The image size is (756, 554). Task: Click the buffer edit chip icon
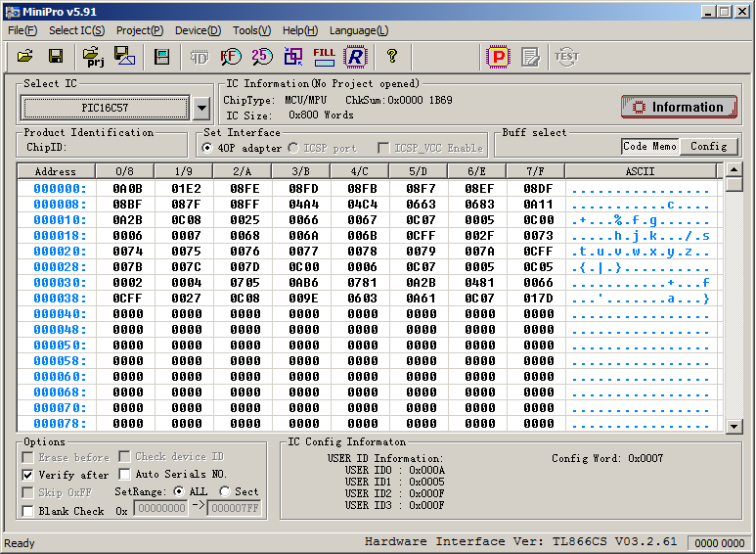(x=162, y=57)
